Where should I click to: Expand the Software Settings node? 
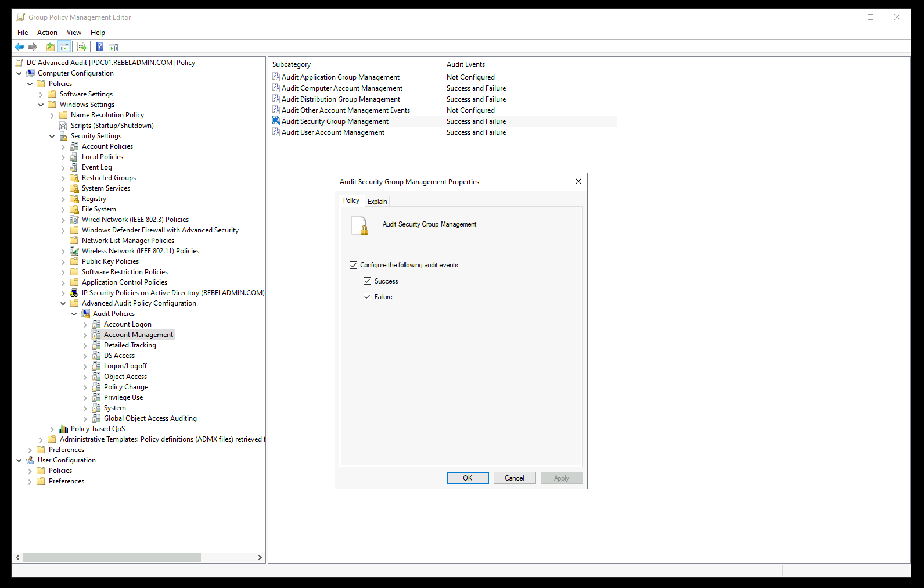pos(41,94)
